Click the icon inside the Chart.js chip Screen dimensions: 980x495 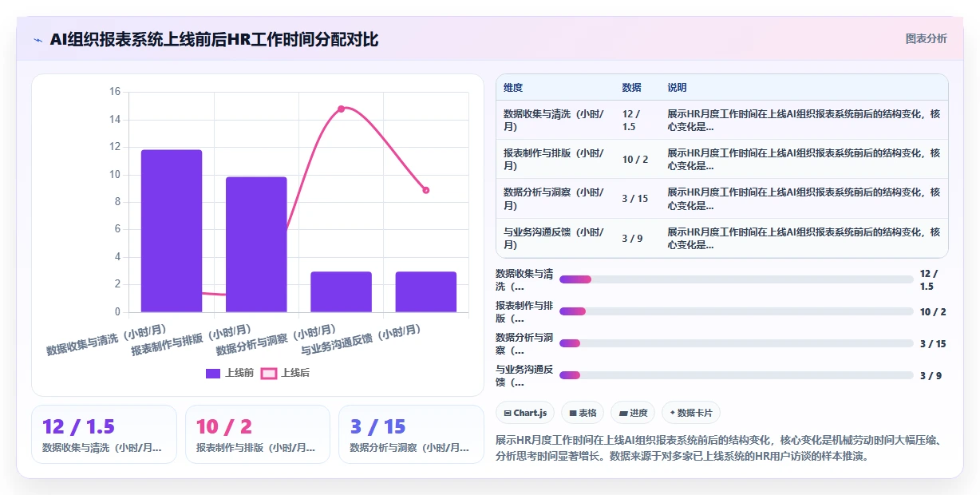508,413
